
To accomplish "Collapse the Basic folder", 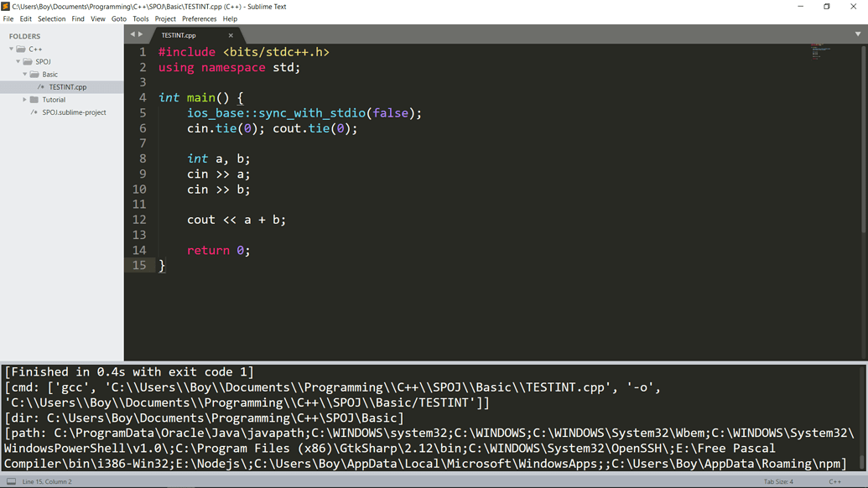I will click(x=25, y=74).
